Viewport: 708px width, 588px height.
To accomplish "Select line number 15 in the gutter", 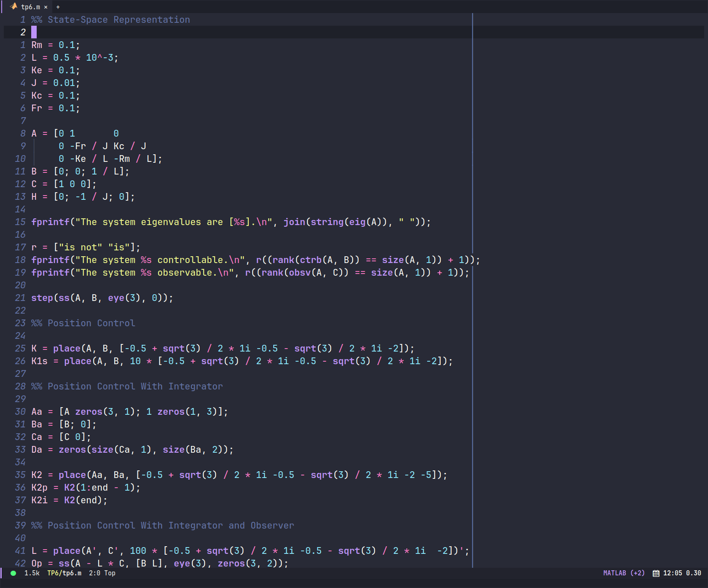I will (x=19, y=222).
